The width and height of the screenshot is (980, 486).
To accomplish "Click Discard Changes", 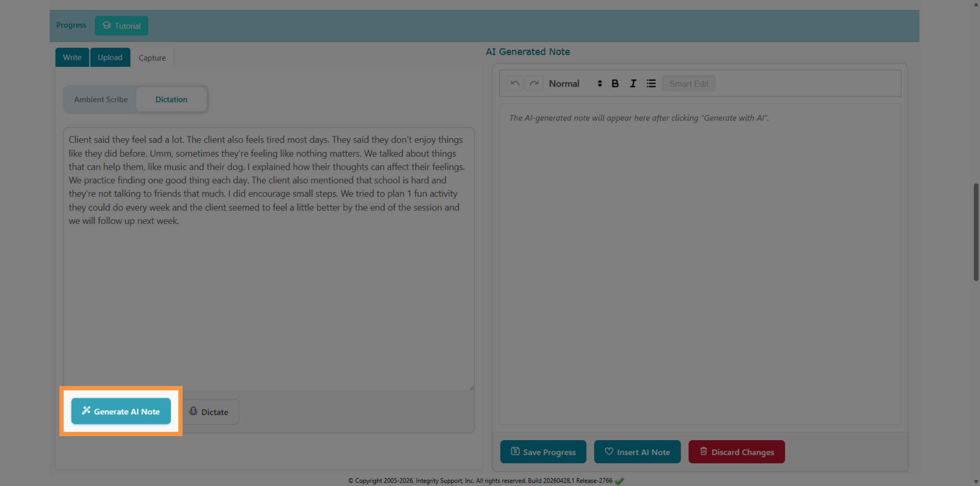I will click(737, 452).
